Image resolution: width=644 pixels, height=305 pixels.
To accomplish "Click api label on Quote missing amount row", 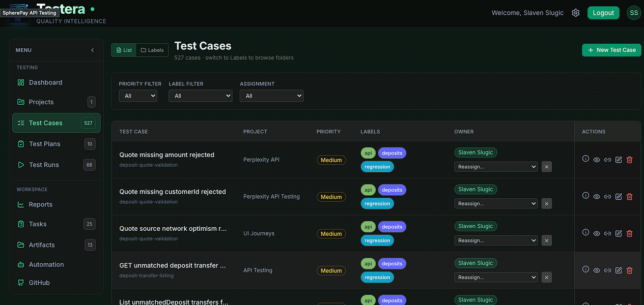I will point(368,153).
